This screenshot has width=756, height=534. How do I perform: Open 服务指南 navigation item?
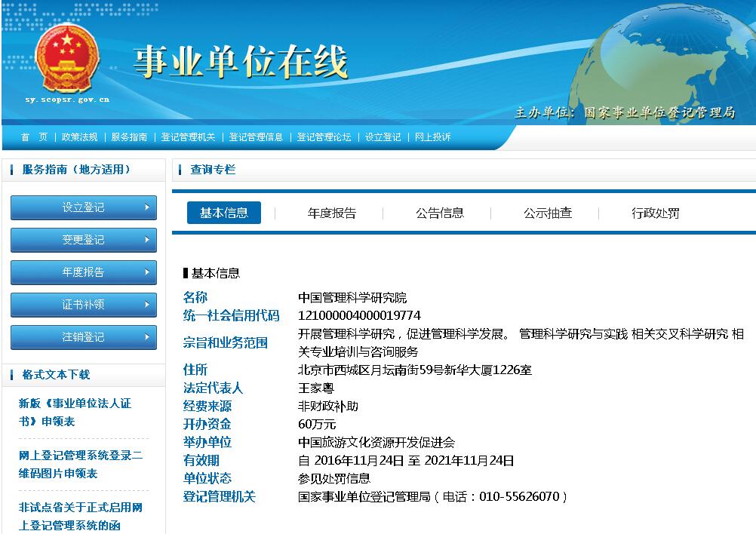click(129, 137)
